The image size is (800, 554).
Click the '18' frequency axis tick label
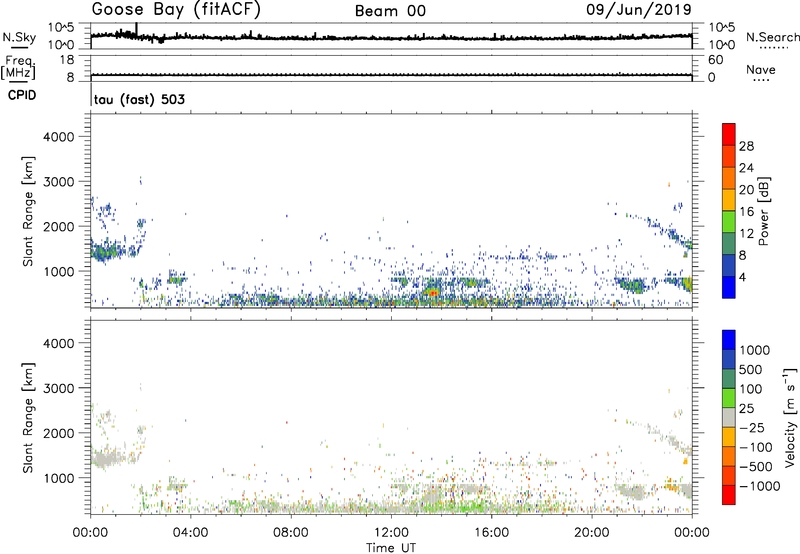click(x=67, y=60)
